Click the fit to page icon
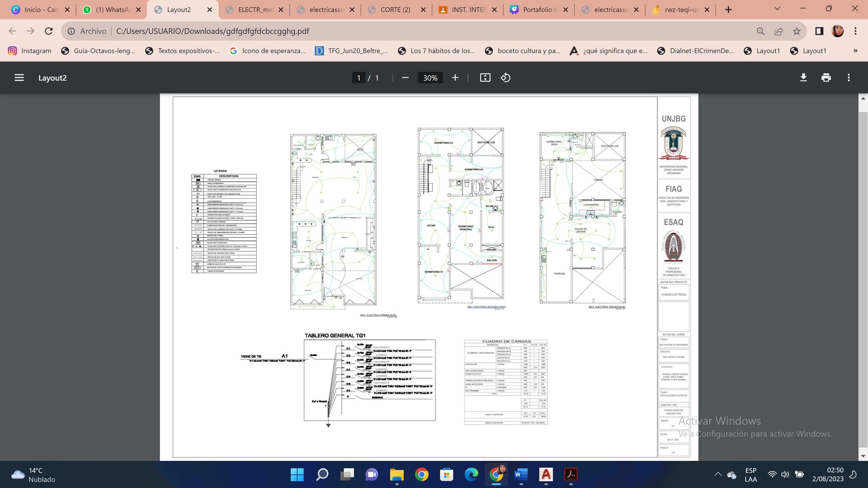The image size is (868, 488). click(x=485, y=78)
